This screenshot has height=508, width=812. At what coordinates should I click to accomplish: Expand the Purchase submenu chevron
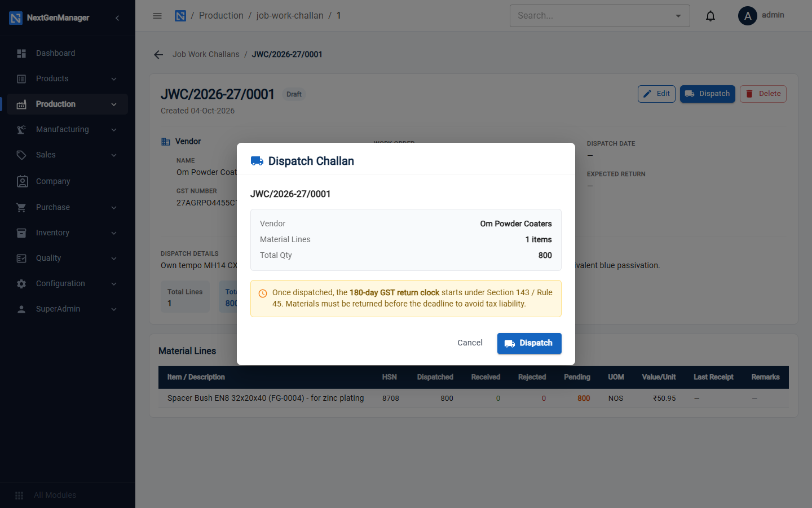click(114, 208)
